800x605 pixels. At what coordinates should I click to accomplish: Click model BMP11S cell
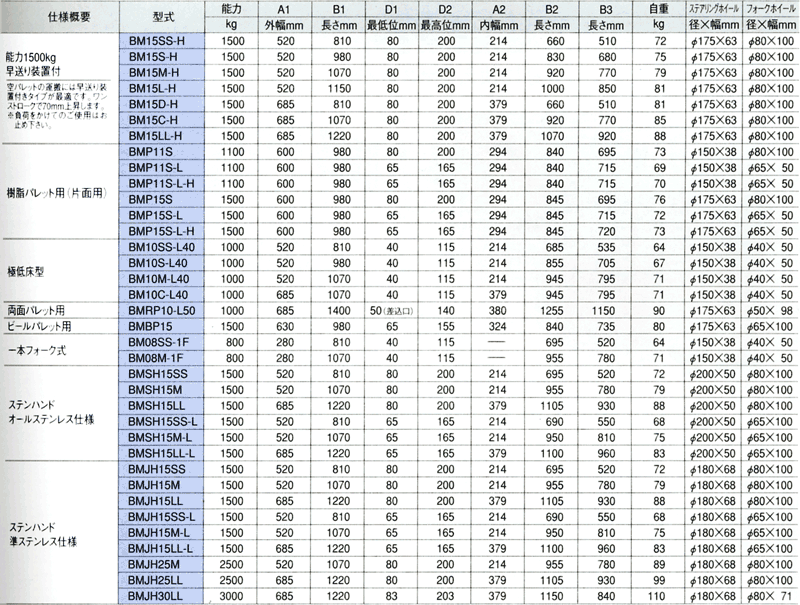[x=162, y=152]
